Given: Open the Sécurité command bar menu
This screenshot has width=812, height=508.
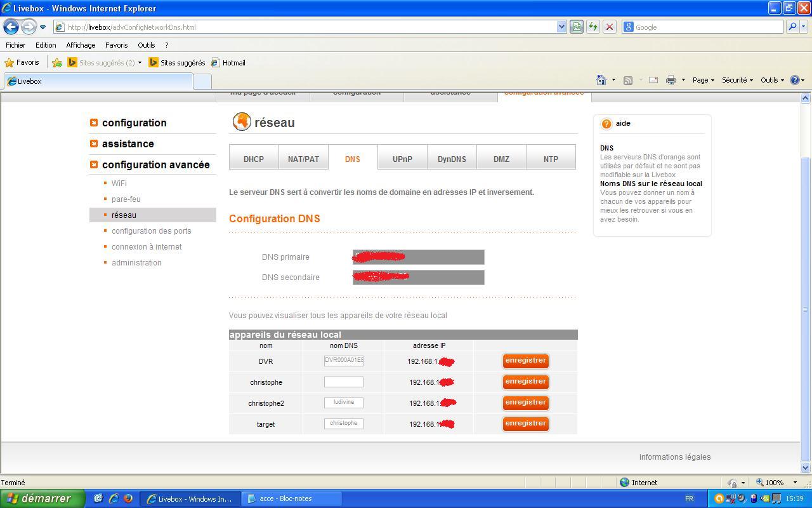Looking at the screenshot, I should point(737,80).
